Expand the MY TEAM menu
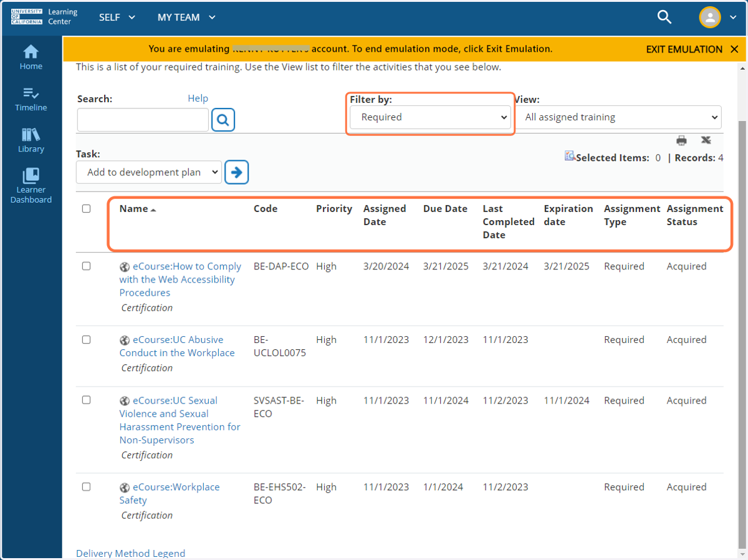The height and width of the screenshot is (560, 748). [x=186, y=17]
